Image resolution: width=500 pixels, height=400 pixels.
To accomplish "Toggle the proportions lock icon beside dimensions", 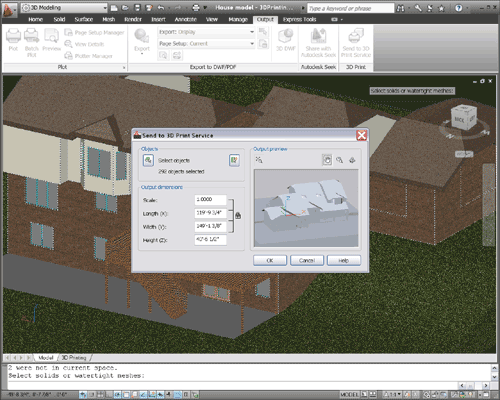I will 238,216.
